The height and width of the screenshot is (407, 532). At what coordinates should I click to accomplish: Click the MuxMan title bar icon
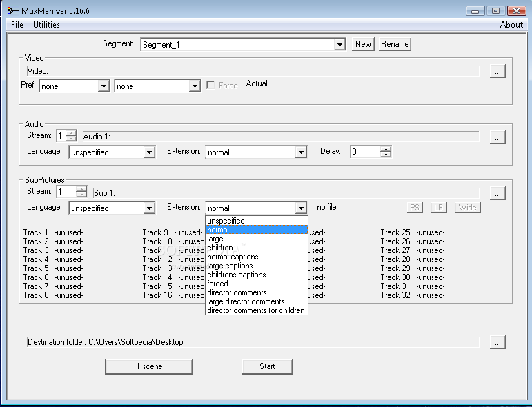tap(12, 11)
